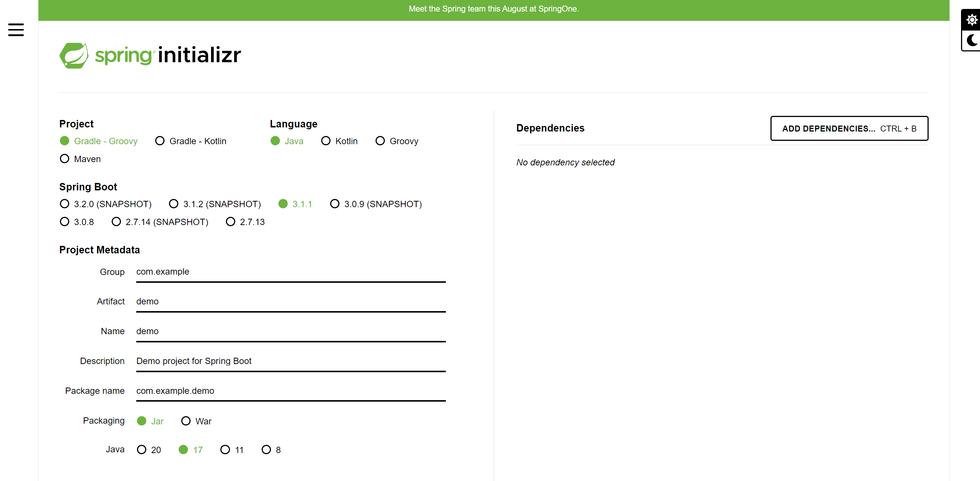
Task: Edit the Package name field
Action: point(291,391)
